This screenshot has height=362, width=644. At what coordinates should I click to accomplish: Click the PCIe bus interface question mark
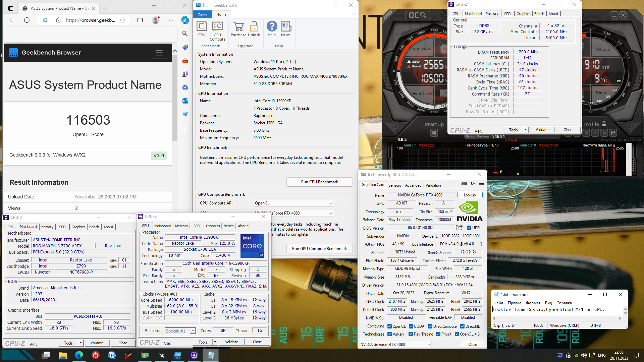[481, 244]
